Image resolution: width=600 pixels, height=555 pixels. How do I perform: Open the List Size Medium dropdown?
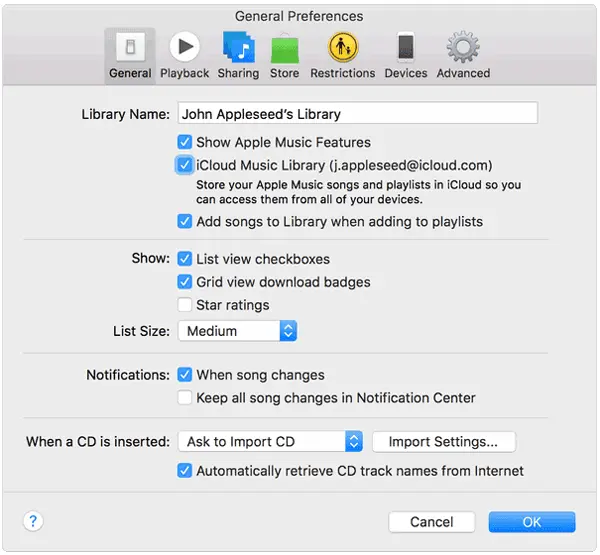click(237, 331)
